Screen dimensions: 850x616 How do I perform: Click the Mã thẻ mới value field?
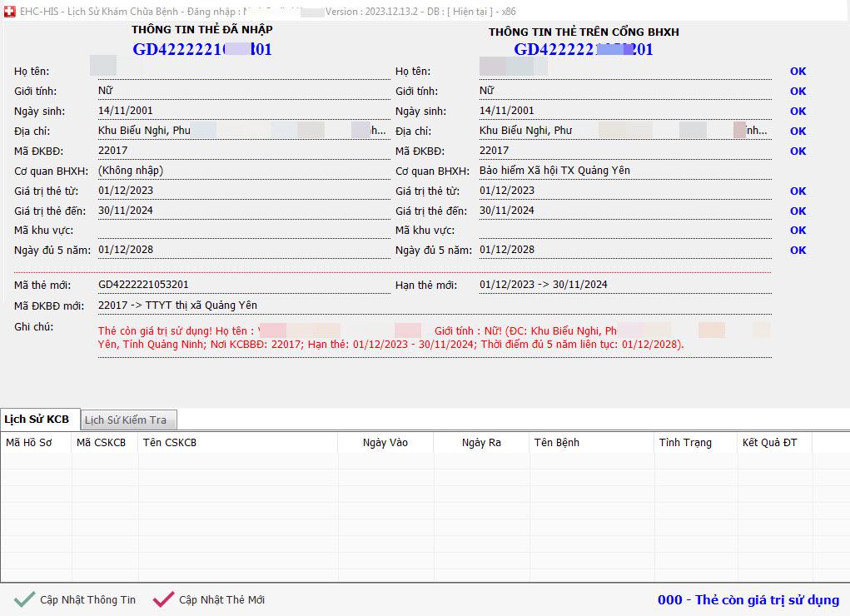point(241,285)
